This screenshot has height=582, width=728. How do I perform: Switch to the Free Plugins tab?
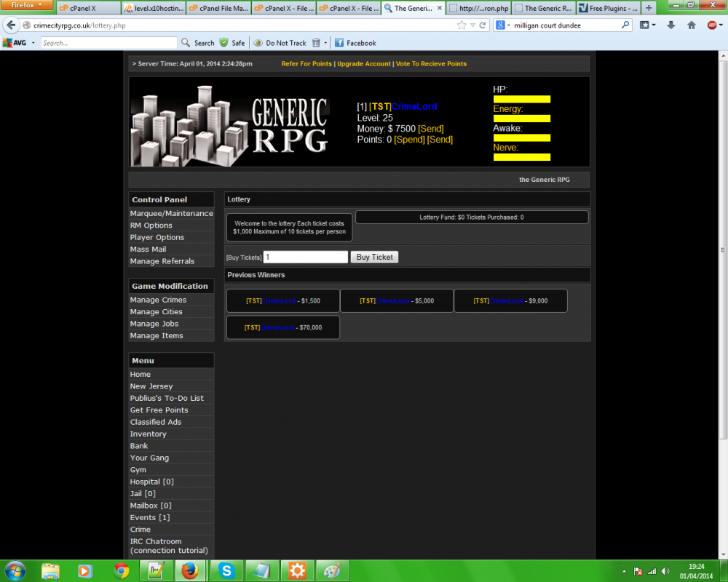pos(609,9)
